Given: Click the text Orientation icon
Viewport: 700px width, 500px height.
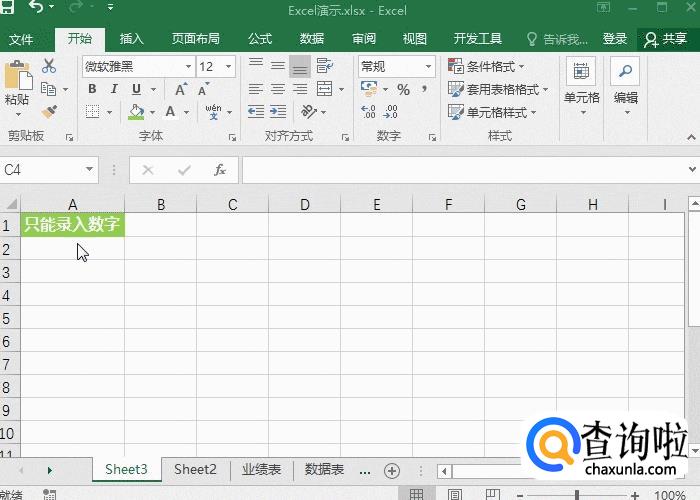Looking at the screenshot, I should [308, 112].
